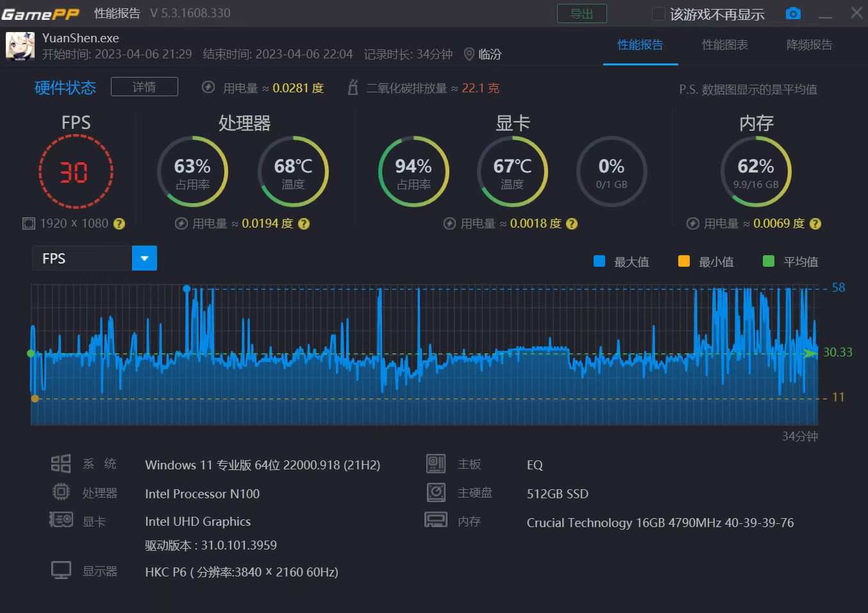Click the 主板 motherboard icon
Image resolution: width=868 pixels, height=613 pixels.
point(435,463)
